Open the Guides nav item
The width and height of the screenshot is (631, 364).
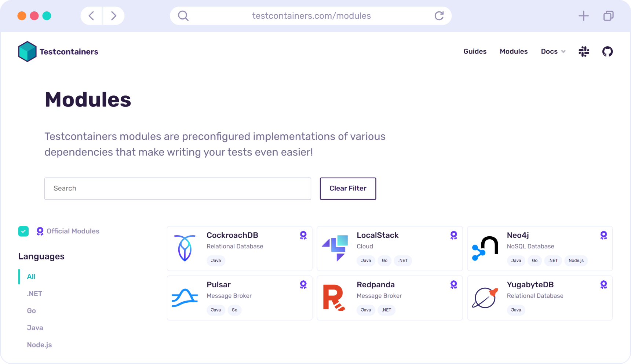475,51
